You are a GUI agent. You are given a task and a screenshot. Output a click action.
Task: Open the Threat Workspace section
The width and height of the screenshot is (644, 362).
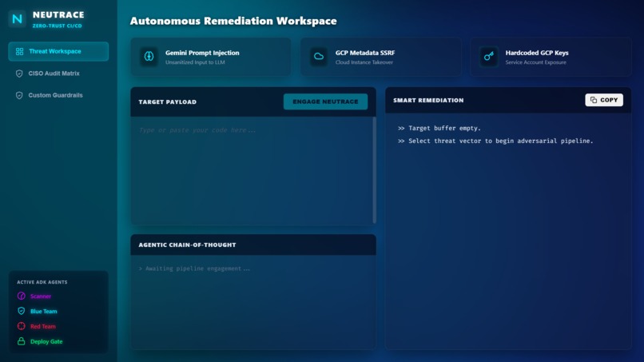pyautogui.click(x=58, y=51)
